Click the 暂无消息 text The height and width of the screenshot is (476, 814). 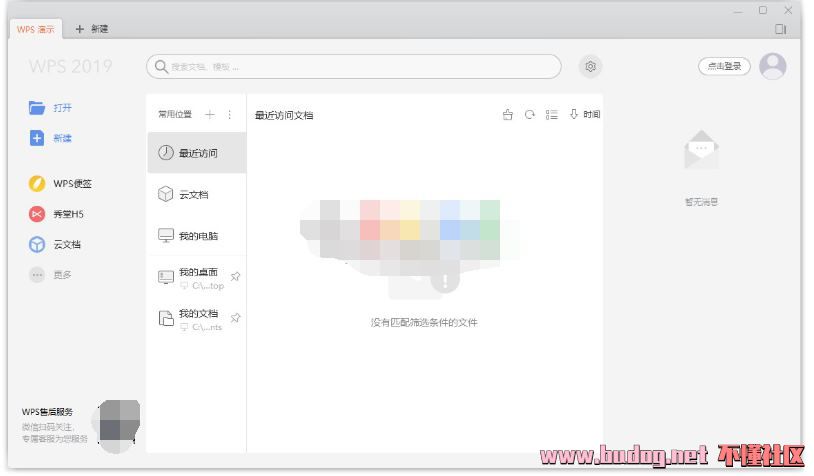(701, 201)
